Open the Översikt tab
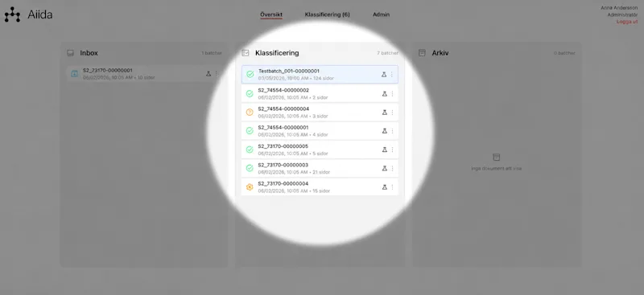Viewport: 644px width, 295px height. click(271, 14)
